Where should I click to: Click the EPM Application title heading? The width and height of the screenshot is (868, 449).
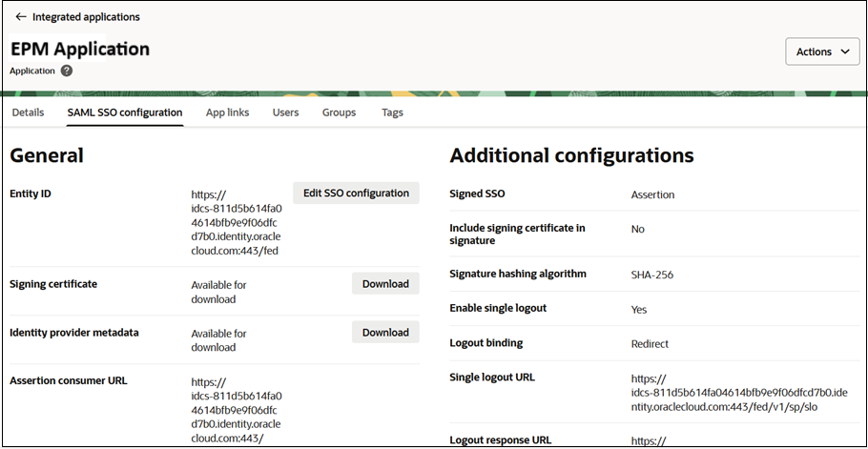pos(80,49)
